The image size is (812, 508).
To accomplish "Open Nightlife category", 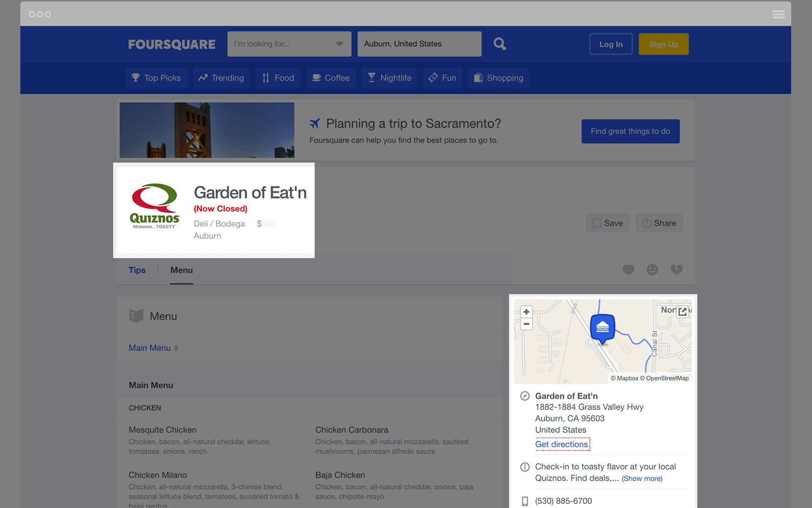I will pos(389,78).
